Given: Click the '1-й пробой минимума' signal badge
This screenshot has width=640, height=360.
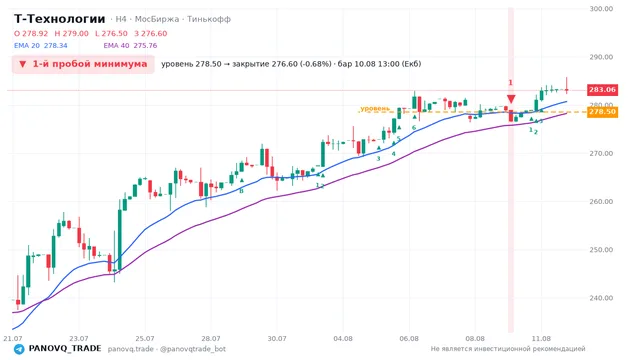Looking at the screenshot, I should point(83,64).
